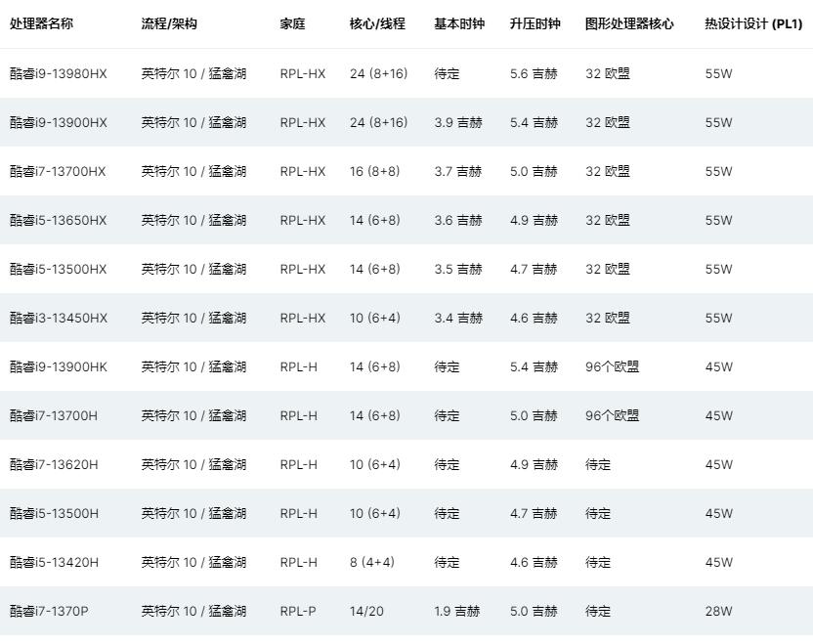Click 3.6 吉赫 base clock value
The image size is (813, 644).
coord(458,221)
